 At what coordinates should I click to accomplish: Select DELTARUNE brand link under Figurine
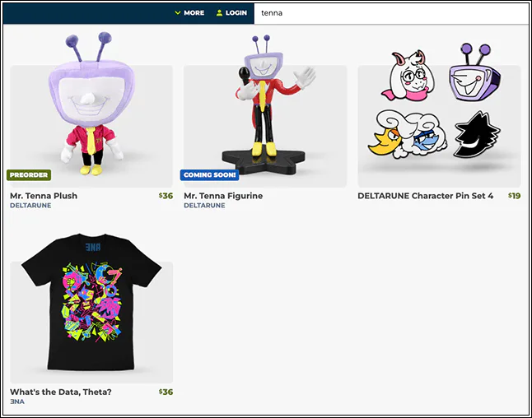point(204,206)
